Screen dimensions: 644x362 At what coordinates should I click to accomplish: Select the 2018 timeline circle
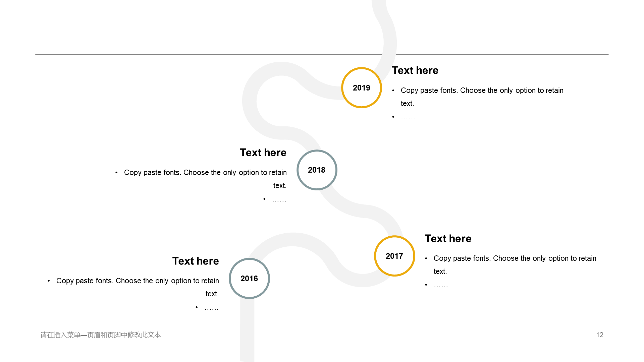tap(317, 170)
